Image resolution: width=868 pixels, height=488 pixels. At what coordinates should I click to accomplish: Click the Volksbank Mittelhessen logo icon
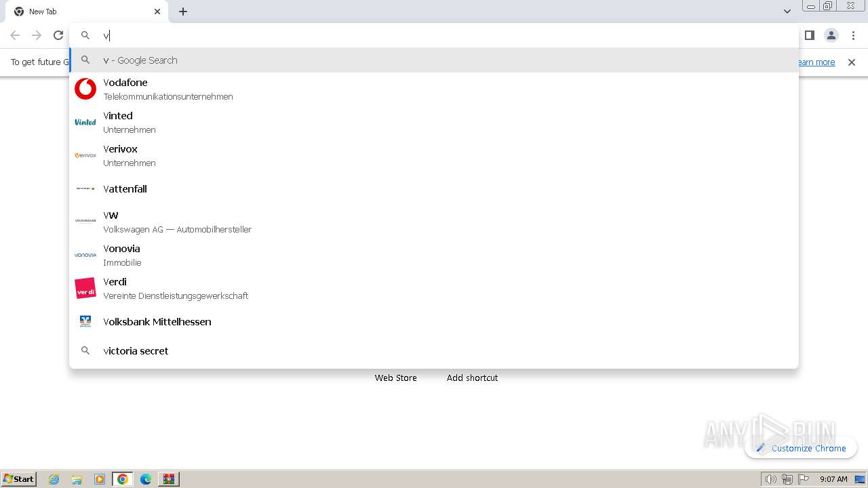[x=85, y=321]
